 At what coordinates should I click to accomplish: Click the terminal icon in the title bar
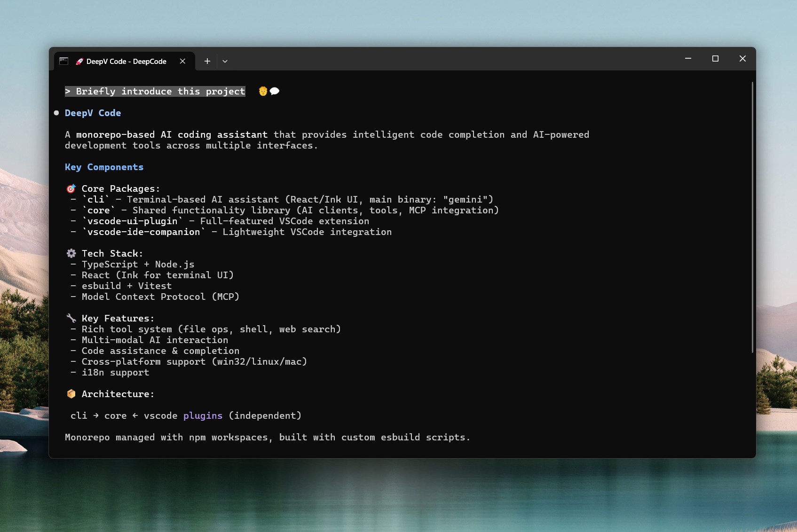click(63, 60)
